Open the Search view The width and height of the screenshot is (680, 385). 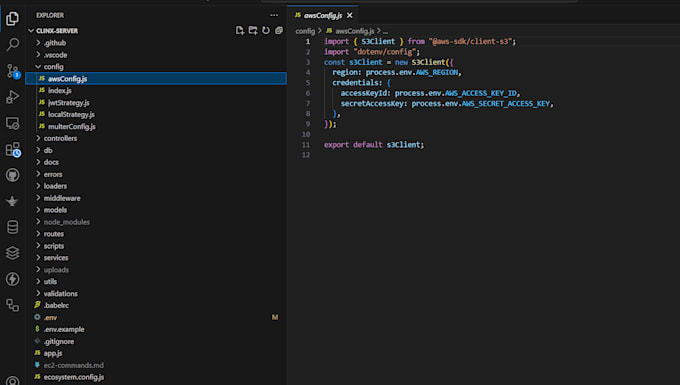12,44
